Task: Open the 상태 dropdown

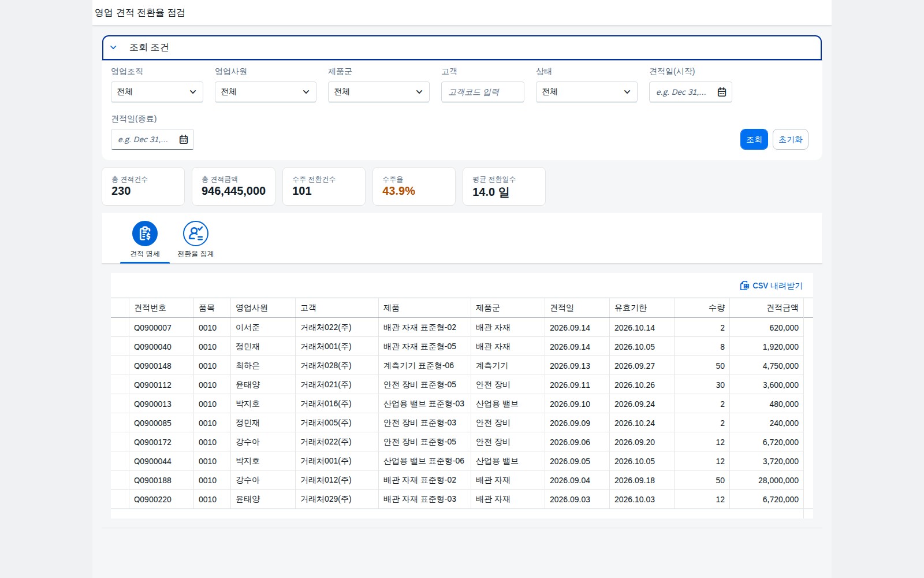Action: [587, 92]
